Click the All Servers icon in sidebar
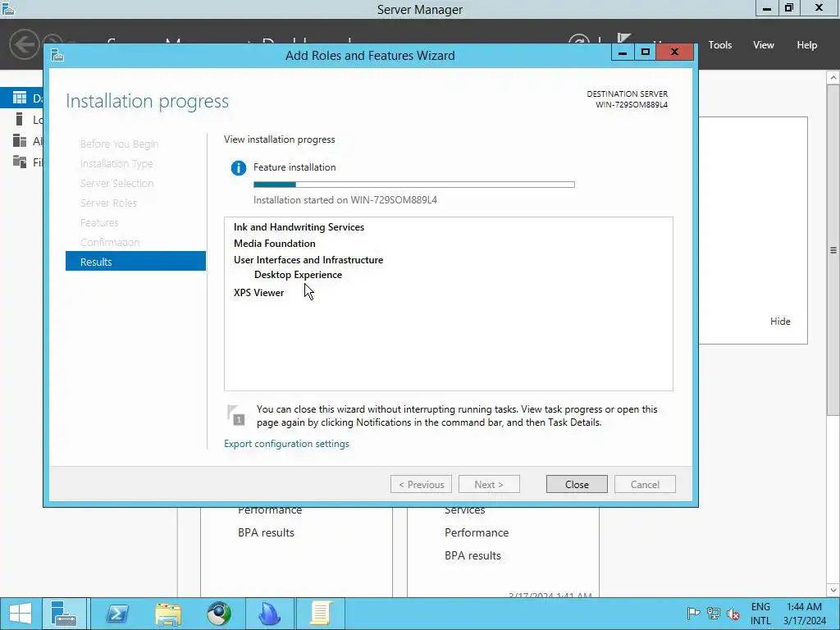This screenshot has height=630, width=840. (20, 140)
